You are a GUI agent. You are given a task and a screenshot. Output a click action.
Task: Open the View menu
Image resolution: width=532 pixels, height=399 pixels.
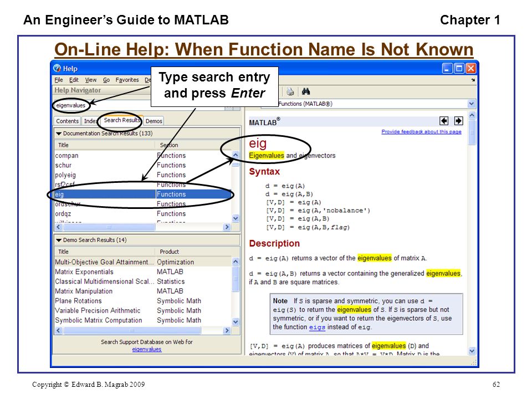(x=90, y=80)
